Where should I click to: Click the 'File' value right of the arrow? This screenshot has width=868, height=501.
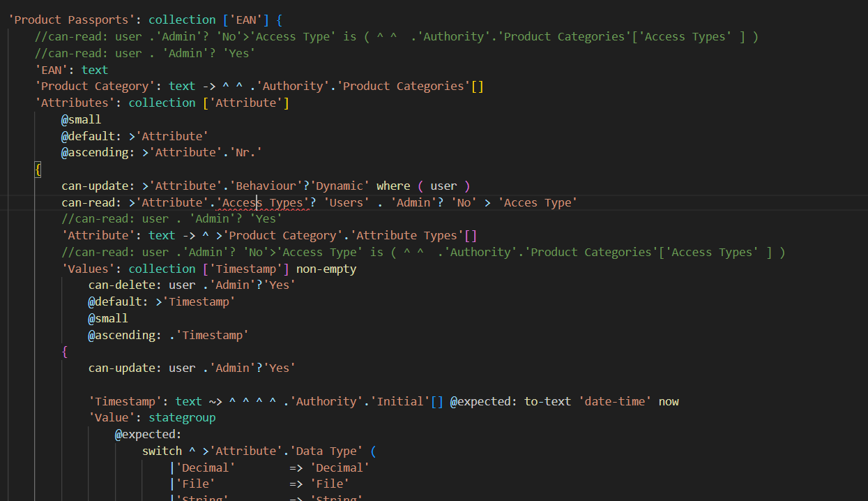330,484
